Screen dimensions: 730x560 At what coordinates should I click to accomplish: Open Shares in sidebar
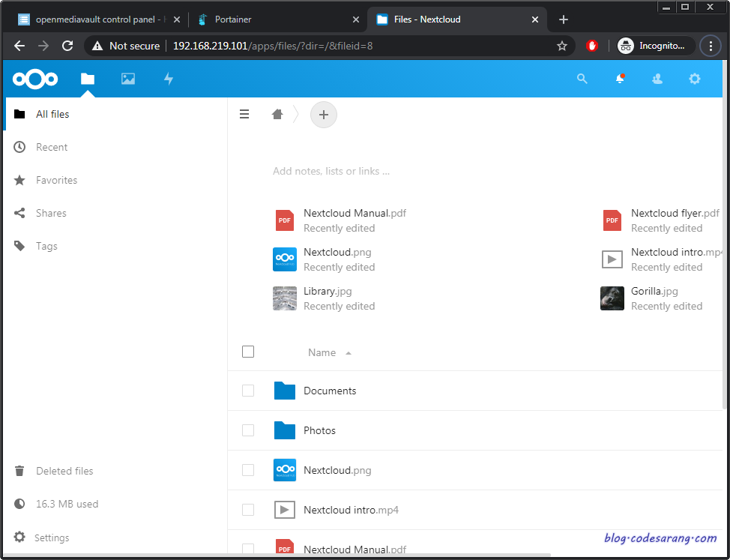point(115,213)
